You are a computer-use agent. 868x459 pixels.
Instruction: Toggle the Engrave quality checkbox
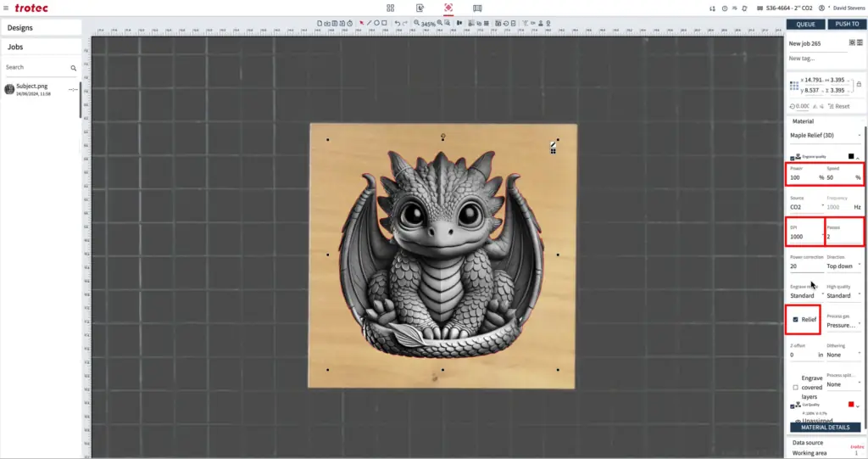(793, 158)
